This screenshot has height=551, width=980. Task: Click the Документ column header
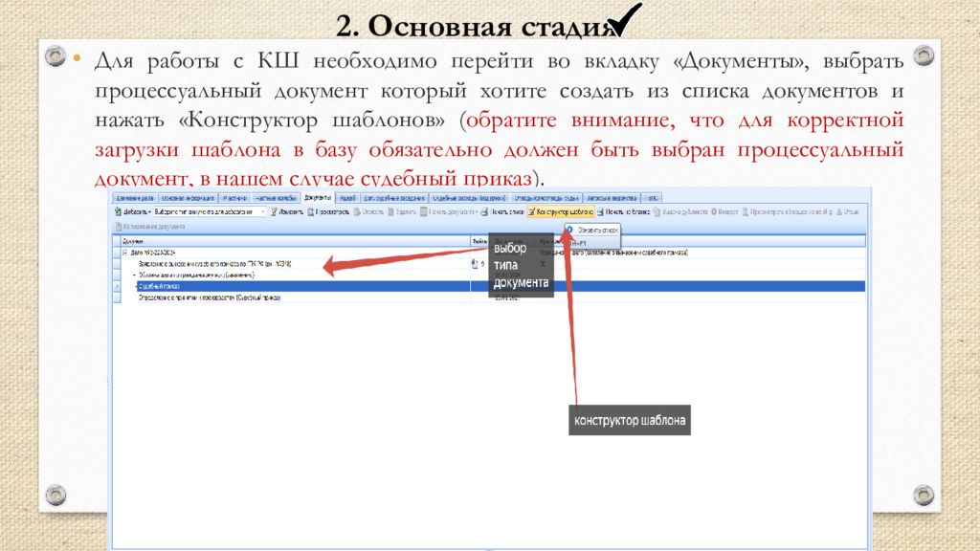(x=296, y=241)
